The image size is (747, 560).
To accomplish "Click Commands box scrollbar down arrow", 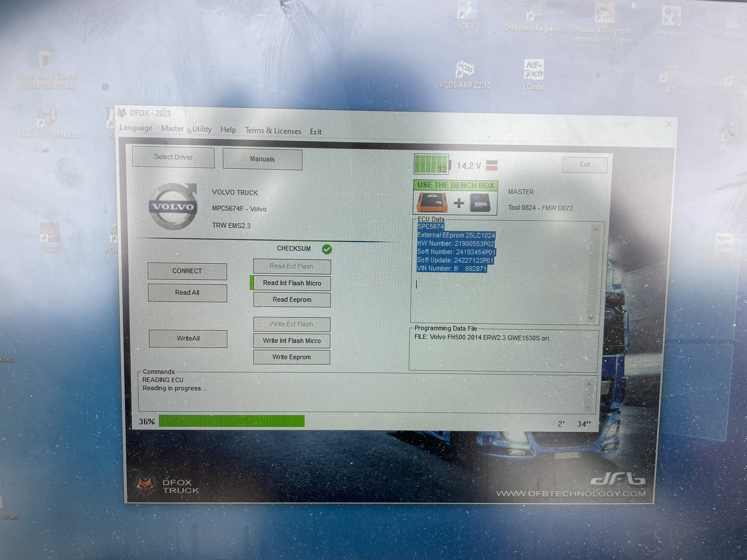I will point(588,407).
